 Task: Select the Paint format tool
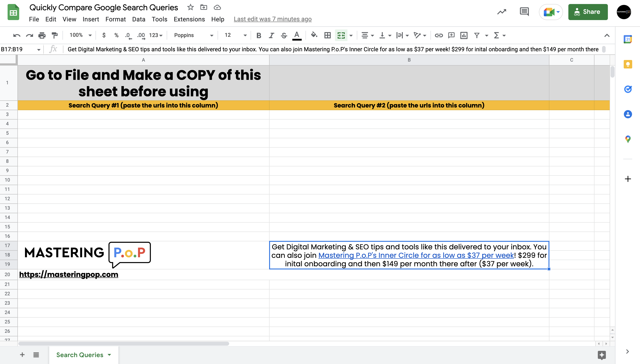[54, 35]
